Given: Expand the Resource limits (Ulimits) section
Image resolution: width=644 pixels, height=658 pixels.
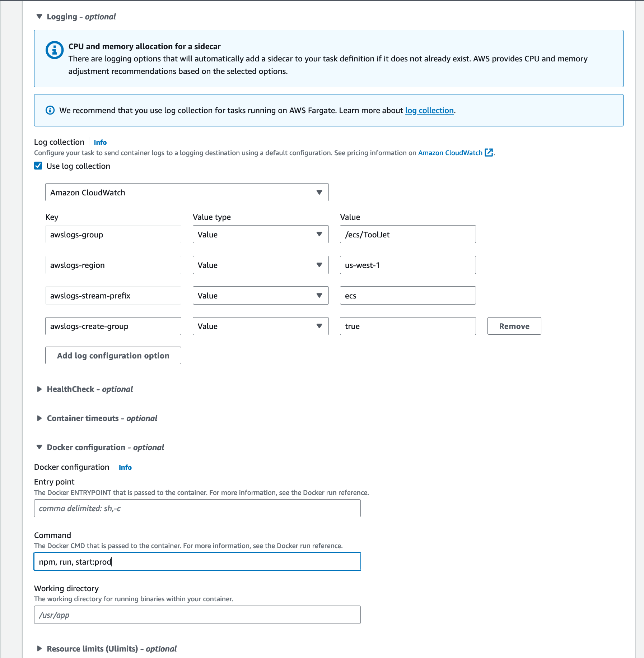Looking at the screenshot, I should pyautogui.click(x=39, y=649).
